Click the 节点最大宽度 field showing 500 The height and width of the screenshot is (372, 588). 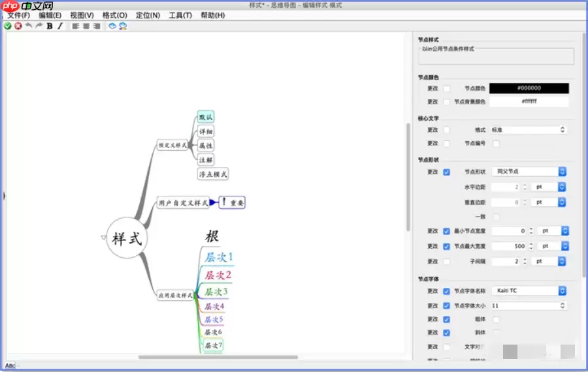click(x=508, y=246)
